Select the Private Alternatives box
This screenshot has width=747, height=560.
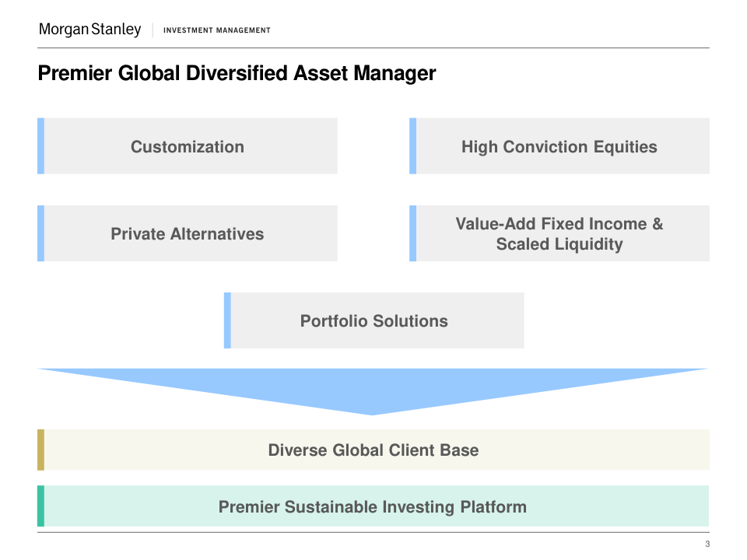(x=188, y=233)
